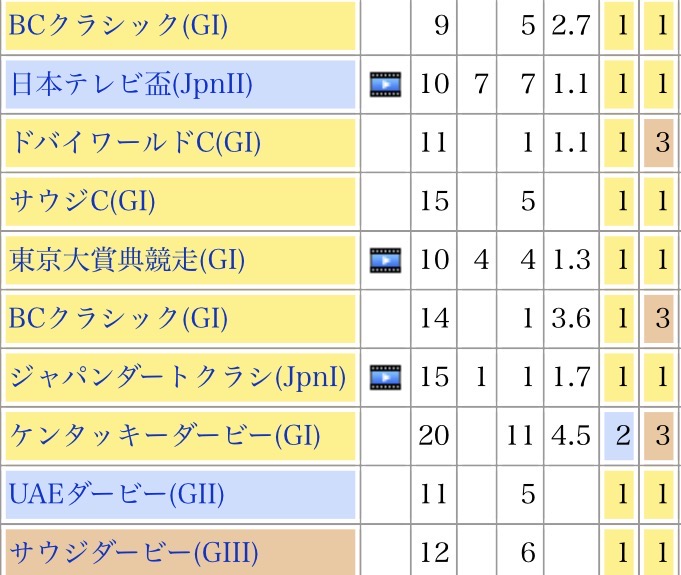This screenshot has width=681, height=575.
Task: Click the 15 runners cell in サウジC row
Action: (x=434, y=202)
